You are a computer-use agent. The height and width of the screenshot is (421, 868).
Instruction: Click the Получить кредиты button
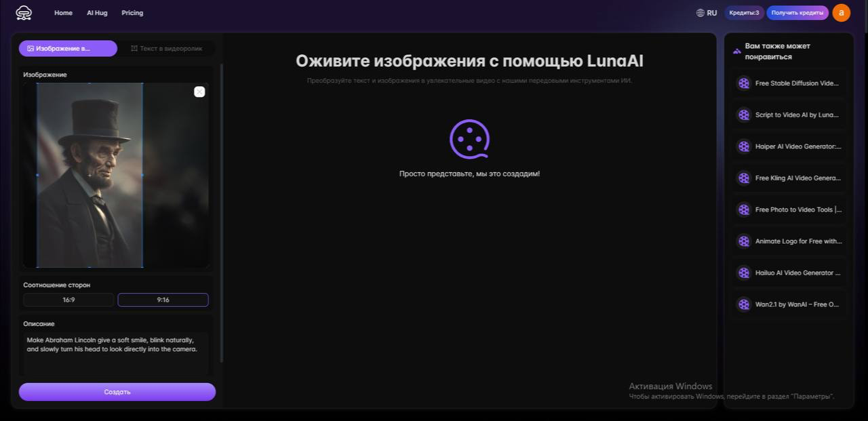797,13
